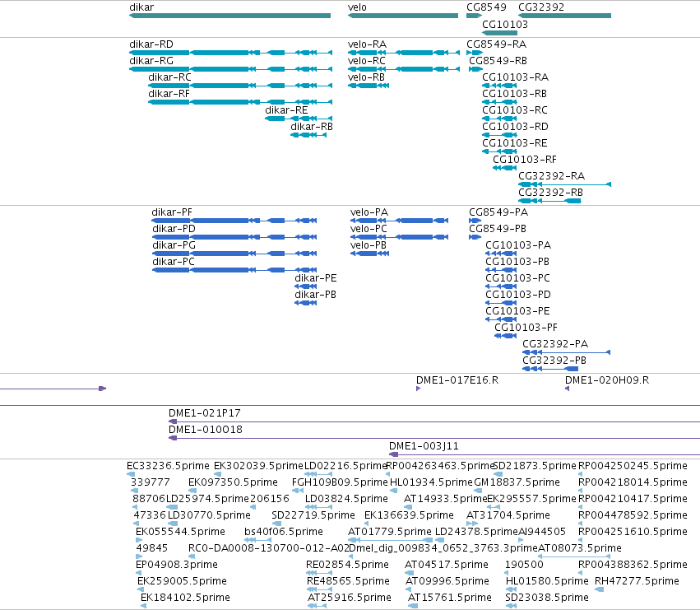The width and height of the screenshot is (700, 610).
Task: Click the CG32392 gene feature
Action: 564,16
